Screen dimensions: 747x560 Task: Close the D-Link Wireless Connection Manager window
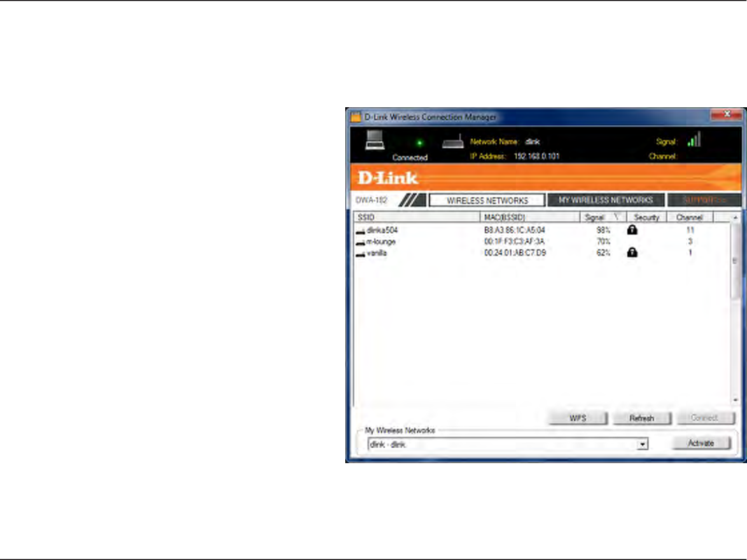click(x=726, y=114)
